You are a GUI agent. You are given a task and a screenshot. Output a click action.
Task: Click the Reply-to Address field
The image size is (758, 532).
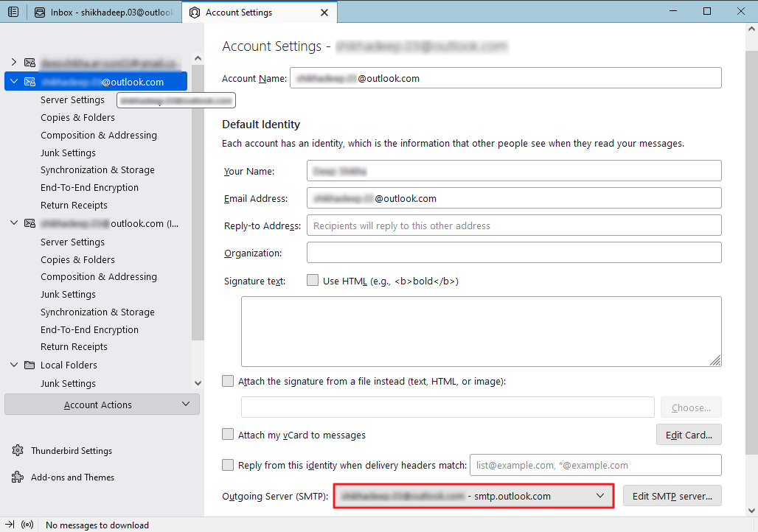(x=514, y=225)
